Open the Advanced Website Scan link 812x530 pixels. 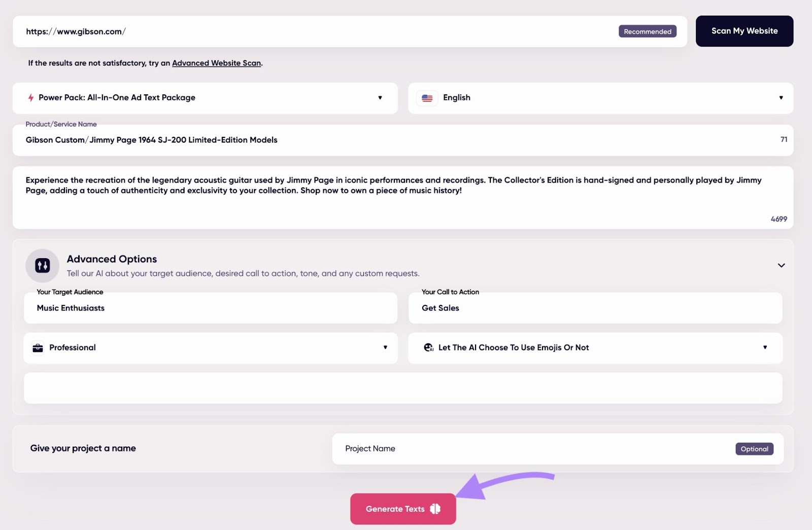[216, 63]
